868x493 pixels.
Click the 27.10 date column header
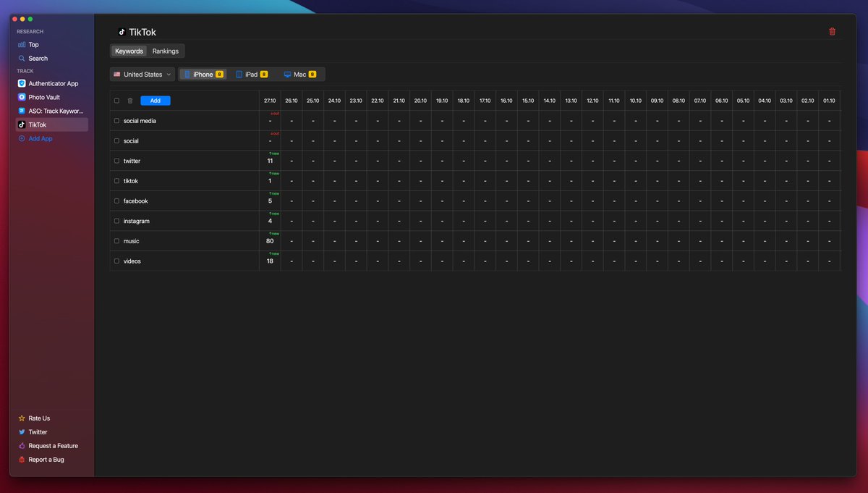pos(270,101)
